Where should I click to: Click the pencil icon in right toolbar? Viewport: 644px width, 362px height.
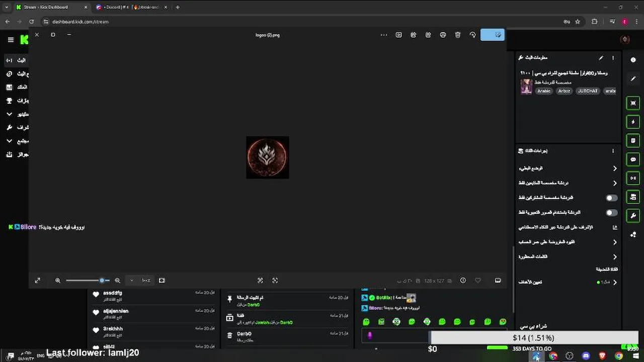633,79
